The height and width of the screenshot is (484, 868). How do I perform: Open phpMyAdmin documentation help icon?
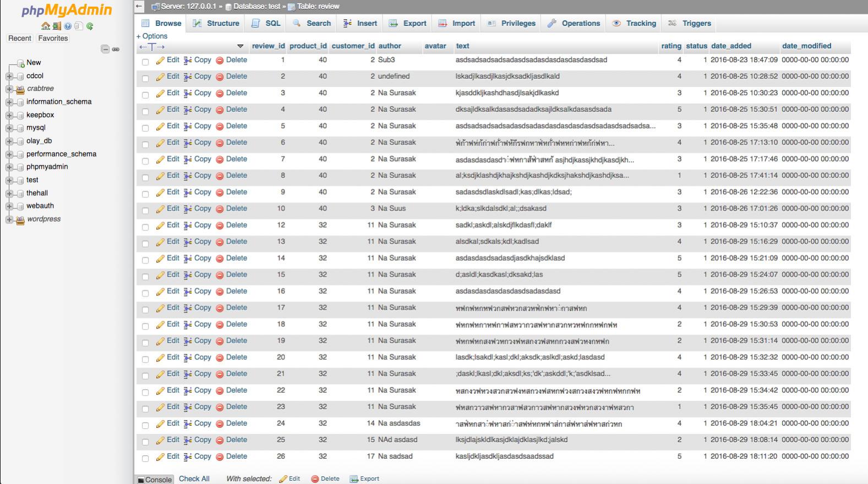tap(68, 26)
